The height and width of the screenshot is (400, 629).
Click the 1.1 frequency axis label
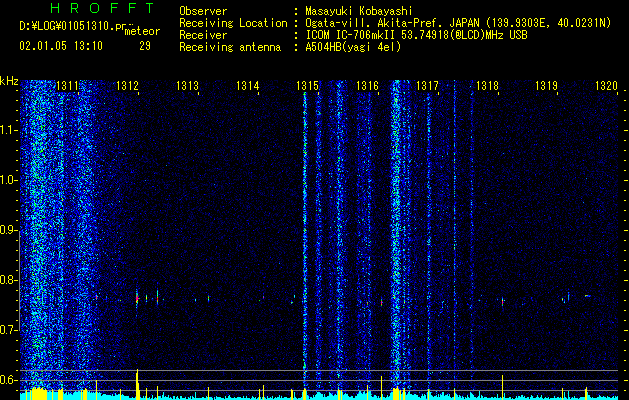9,130
